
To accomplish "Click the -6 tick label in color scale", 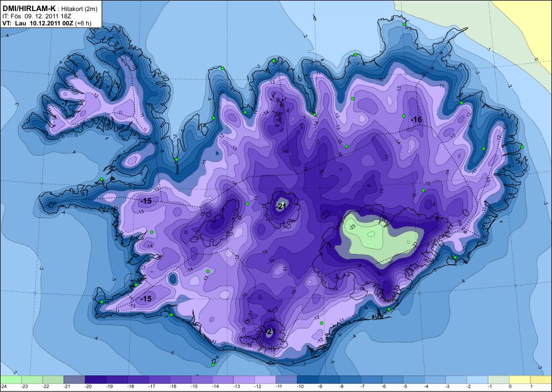I will click(384, 386).
